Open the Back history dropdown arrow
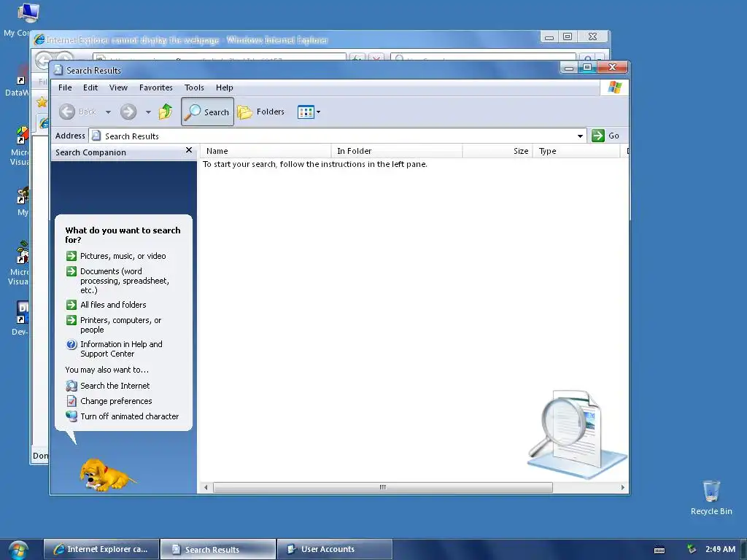Image resolution: width=747 pixels, height=560 pixels. [x=108, y=112]
